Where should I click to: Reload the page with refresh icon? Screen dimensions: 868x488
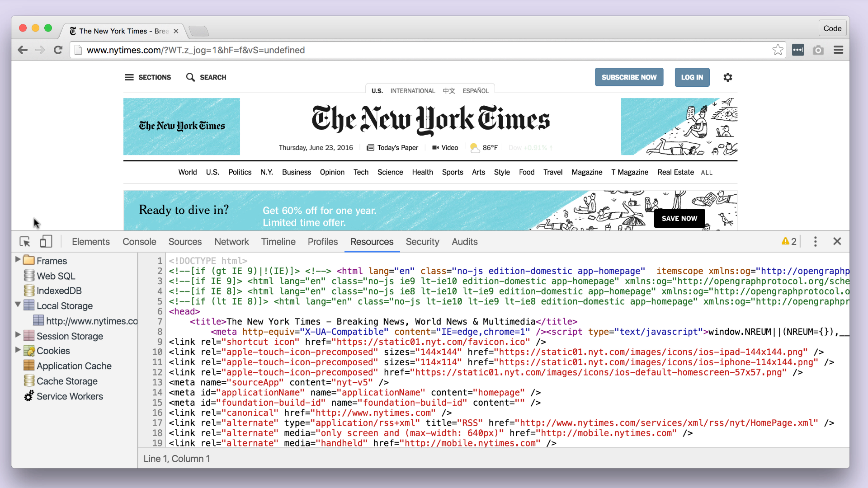[x=58, y=50]
